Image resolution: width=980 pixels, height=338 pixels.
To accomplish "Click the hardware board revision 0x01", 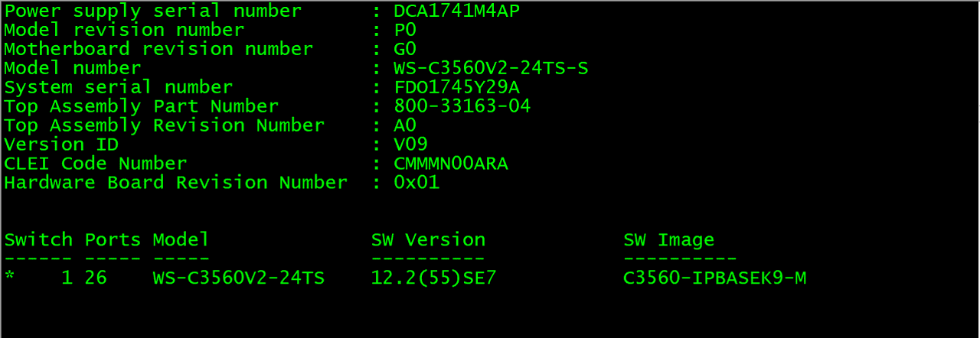I will point(416,183).
